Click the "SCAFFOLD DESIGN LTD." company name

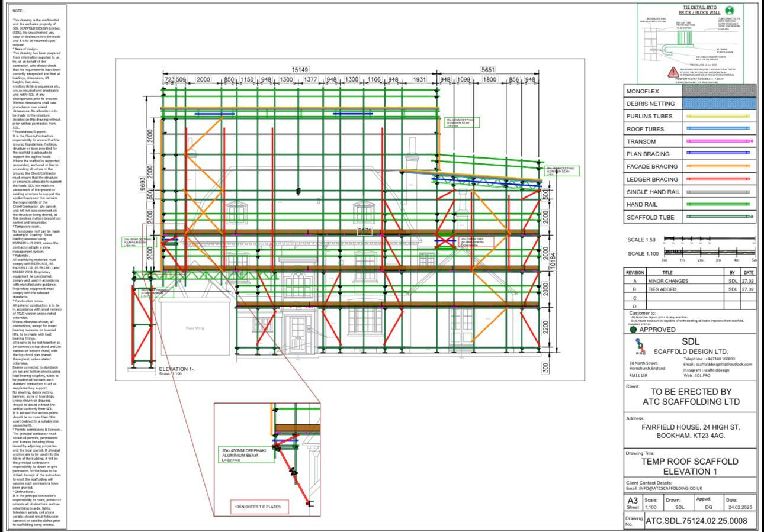(x=691, y=352)
